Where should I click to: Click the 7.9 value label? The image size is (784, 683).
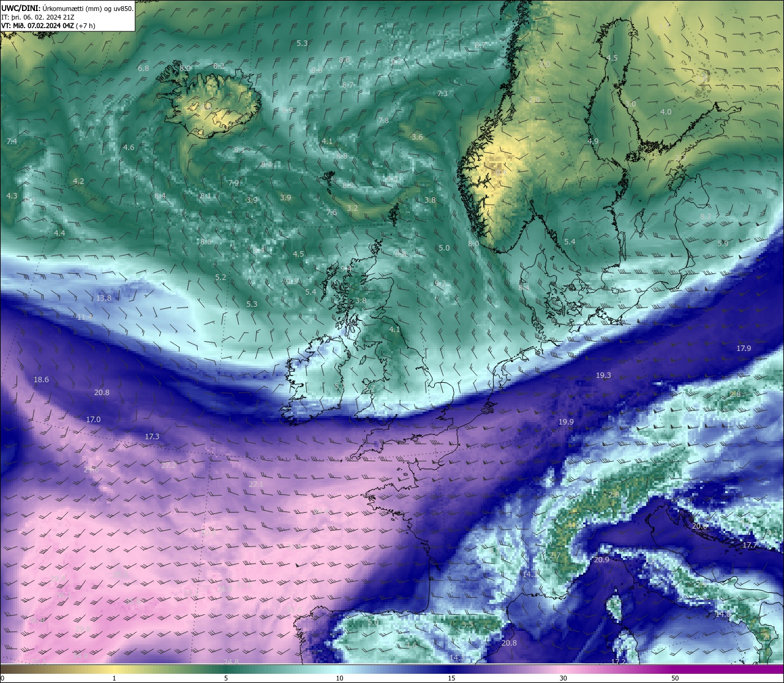point(234,183)
